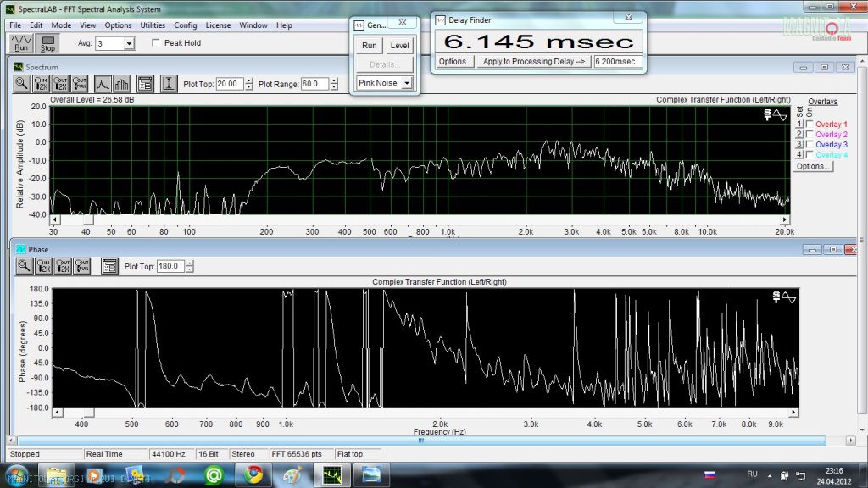Screen dimensions: 868x488
Task: Open Overlays Options button
Action: click(813, 166)
